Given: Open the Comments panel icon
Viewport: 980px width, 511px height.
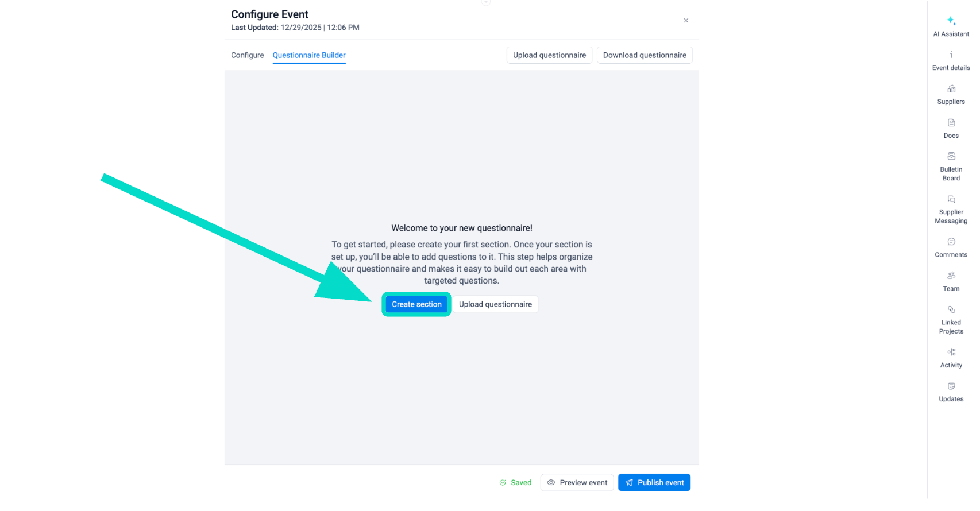Looking at the screenshot, I should (x=951, y=242).
